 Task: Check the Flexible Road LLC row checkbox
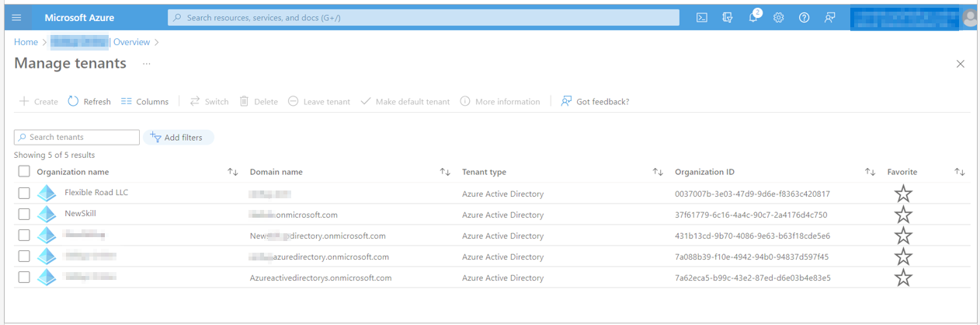click(x=24, y=193)
